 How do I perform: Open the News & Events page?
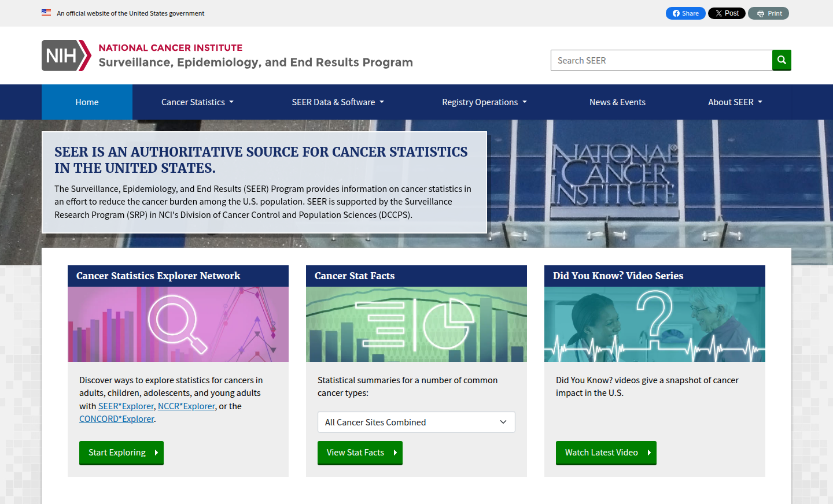[617, 102]
